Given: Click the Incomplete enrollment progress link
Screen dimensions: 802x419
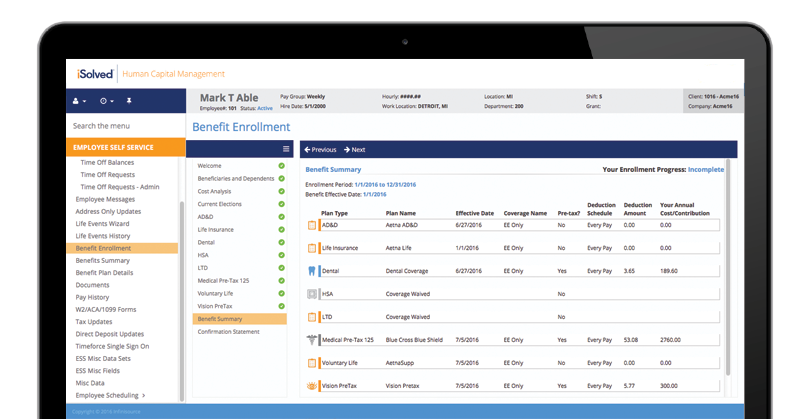Looking at the screenshot, I should (706, 169).
